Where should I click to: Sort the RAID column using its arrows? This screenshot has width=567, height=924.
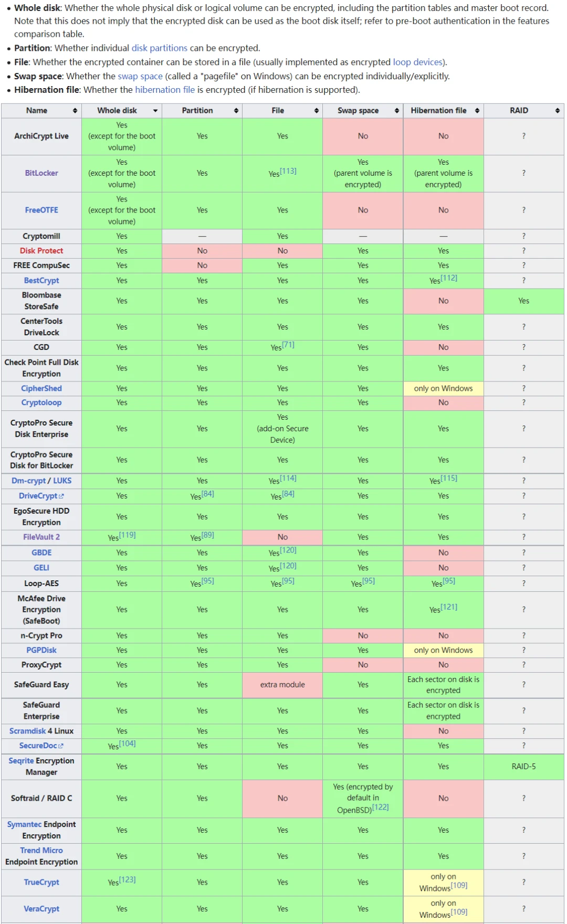(x=558, y=111)
